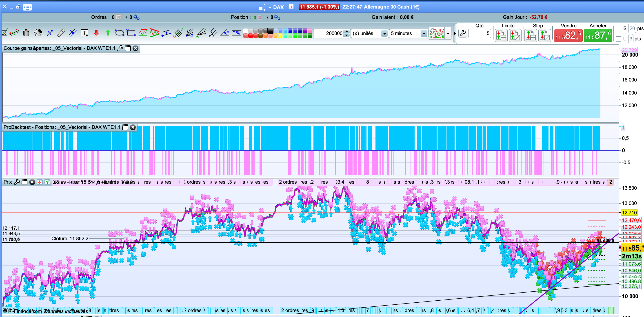Image resolution: width=644 pixels, height=317 pixels.
Task: Enable the L limit checkbox
Action: (619, 39)
